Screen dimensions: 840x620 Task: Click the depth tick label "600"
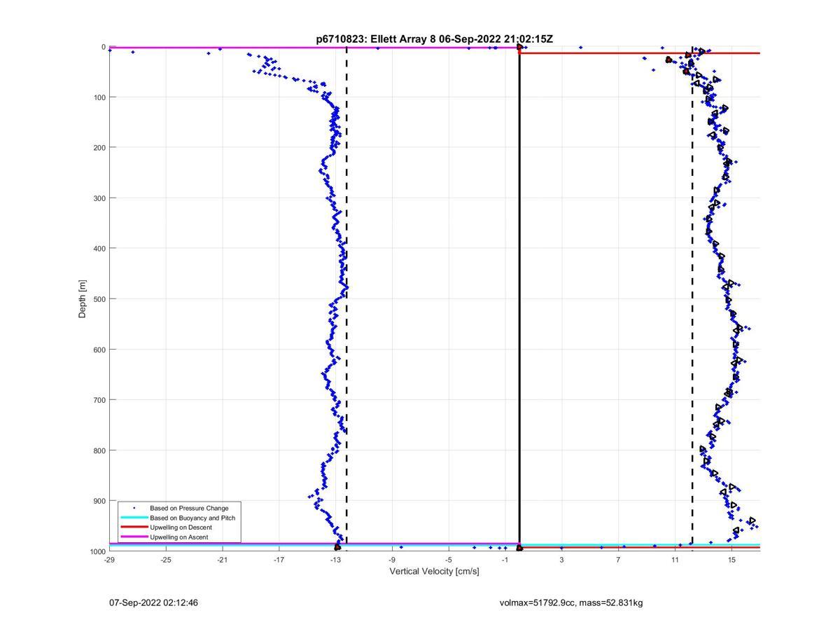[99, 350]
